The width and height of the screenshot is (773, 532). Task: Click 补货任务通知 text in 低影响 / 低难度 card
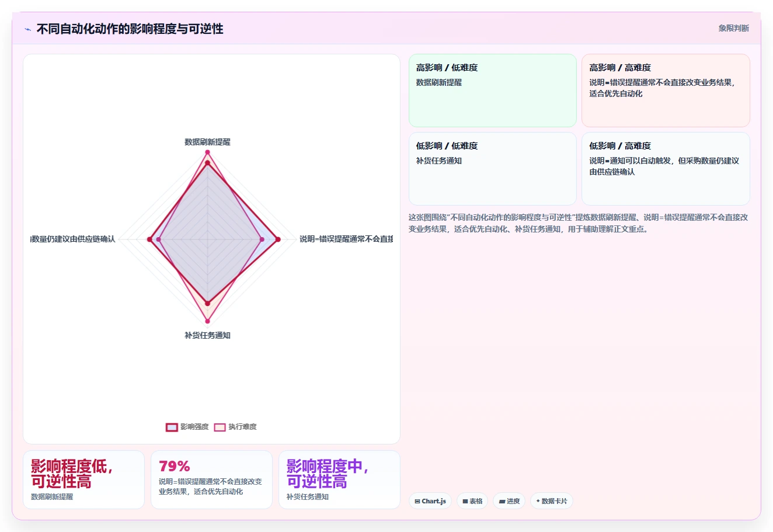tap(438, 161)
